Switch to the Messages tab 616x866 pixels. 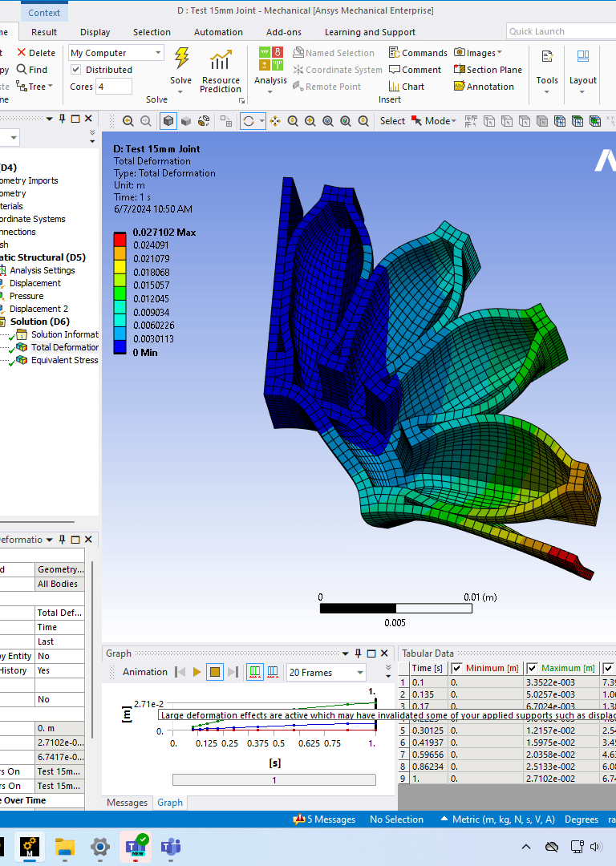pyautogui.click(x=127, y=803)
